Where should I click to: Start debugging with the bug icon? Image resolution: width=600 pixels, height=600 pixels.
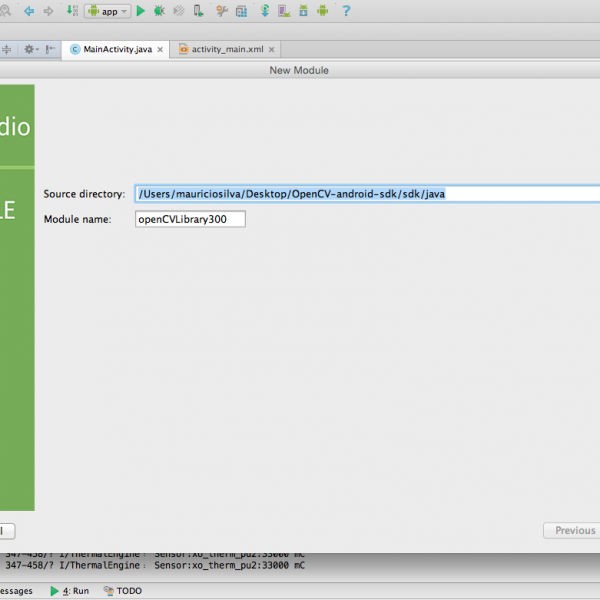(160, 11)
